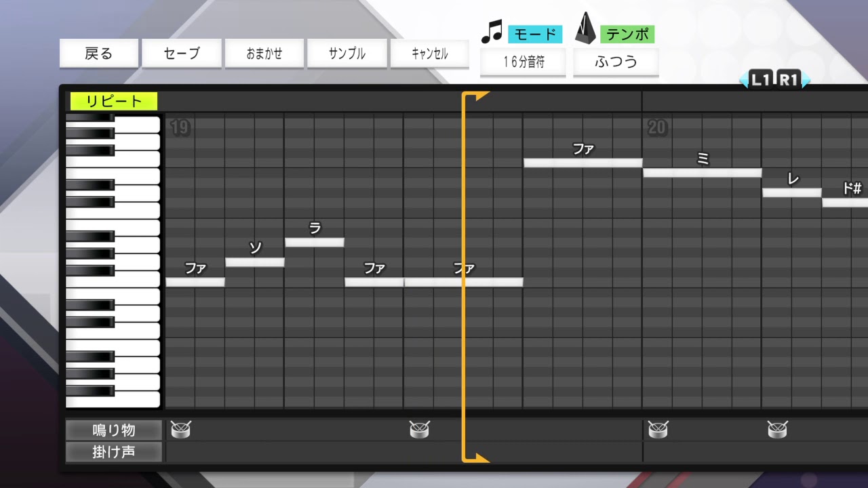
Task: Select the ソ note block
Action: [x=255, y=262]
